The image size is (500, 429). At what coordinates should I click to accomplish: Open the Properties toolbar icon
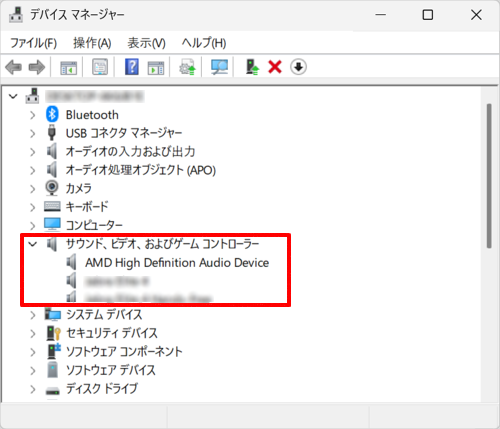point(100,67)
